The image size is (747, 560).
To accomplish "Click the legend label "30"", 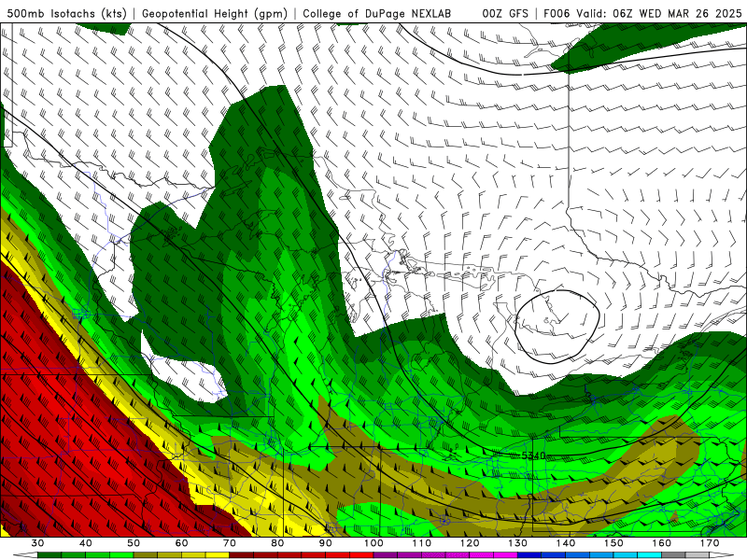I will click(x=37, y=543).
